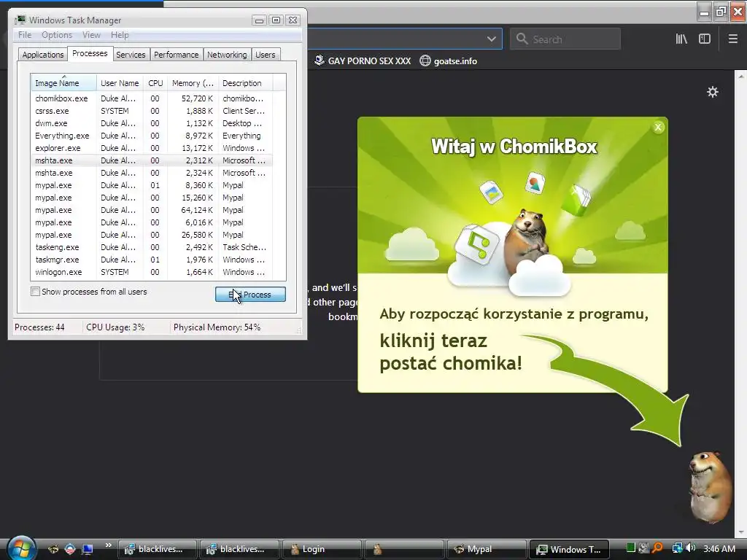The height and width of the screenshot is (560, 747).
Task: Select the taskmgr.exe process row
Action: (152, 260)
